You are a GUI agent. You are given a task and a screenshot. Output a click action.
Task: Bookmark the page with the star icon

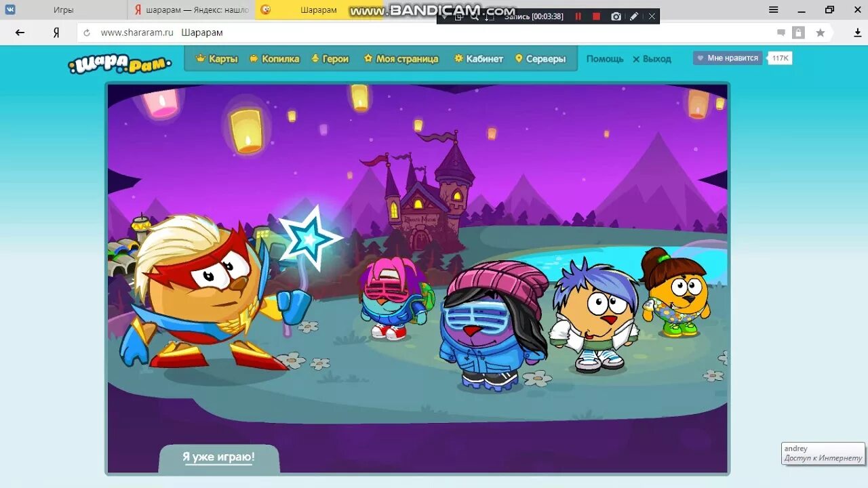(821, 33)
